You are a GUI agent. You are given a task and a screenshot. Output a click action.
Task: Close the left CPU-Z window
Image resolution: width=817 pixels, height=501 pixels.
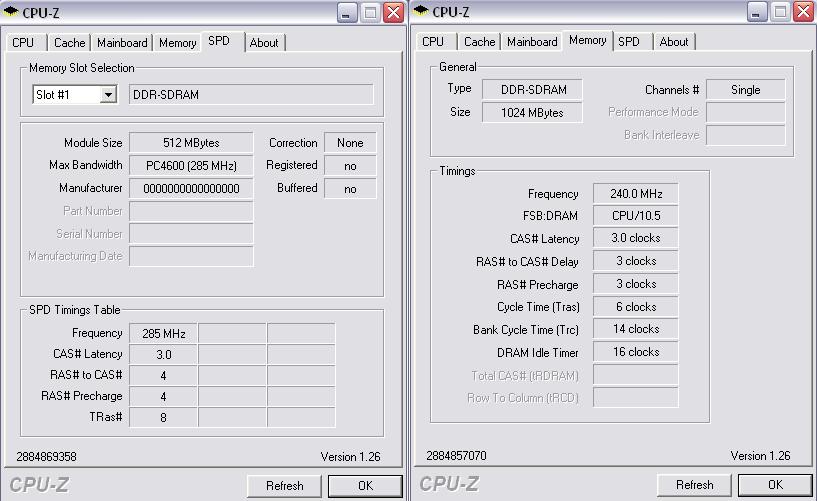click(x=393, y=13)
